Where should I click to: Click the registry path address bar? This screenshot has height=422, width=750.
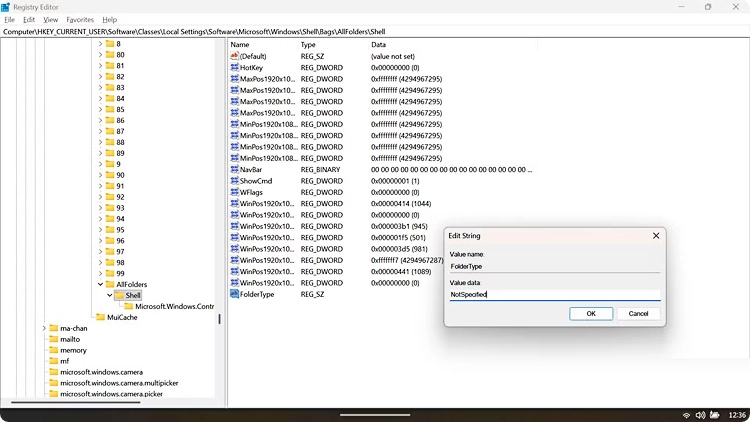coord(375,32)
